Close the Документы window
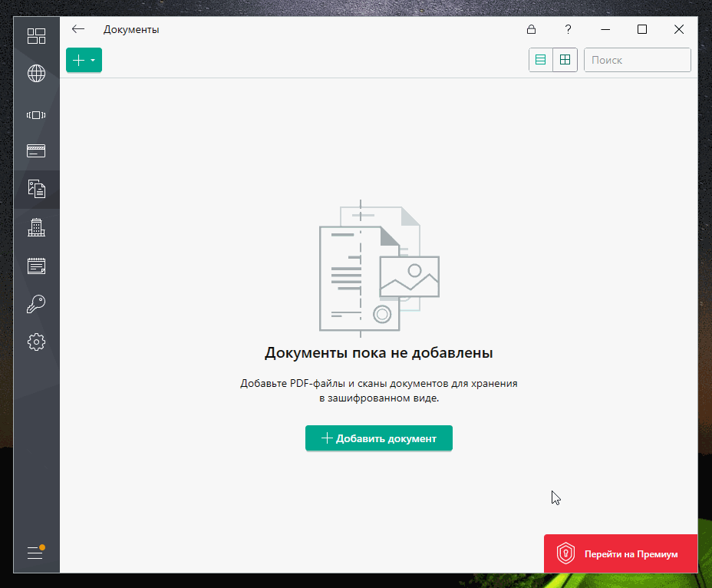Image resolution: width=712 pixels, height=588 pixels. 679,29
